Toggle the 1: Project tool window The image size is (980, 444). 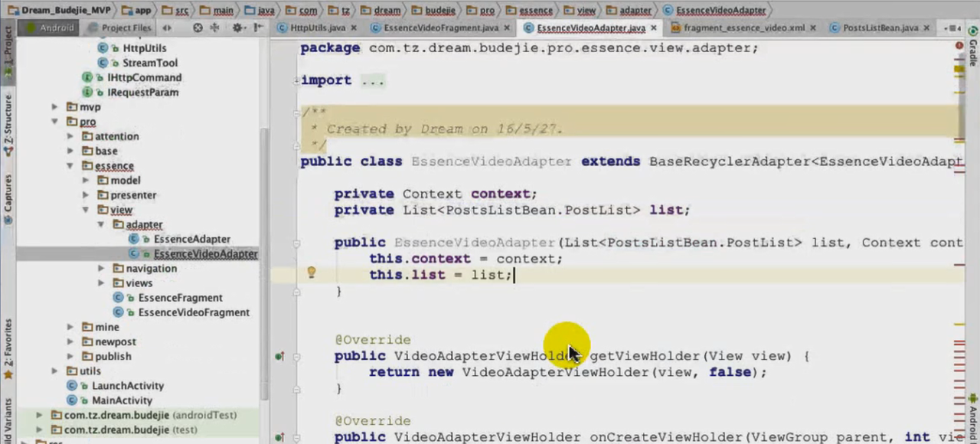point(8,52)
